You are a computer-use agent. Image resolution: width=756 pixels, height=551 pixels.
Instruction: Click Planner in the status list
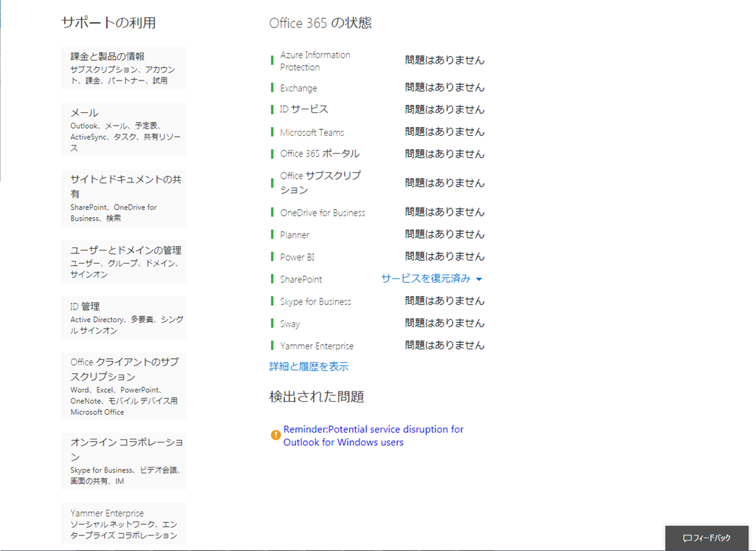[x=295, y=235]
